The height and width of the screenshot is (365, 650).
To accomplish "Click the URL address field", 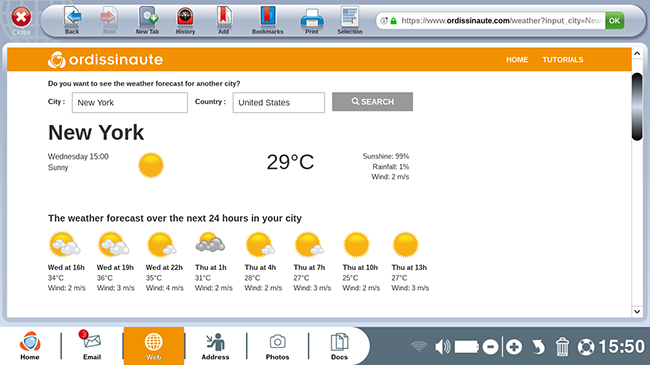I will (501, 21).
